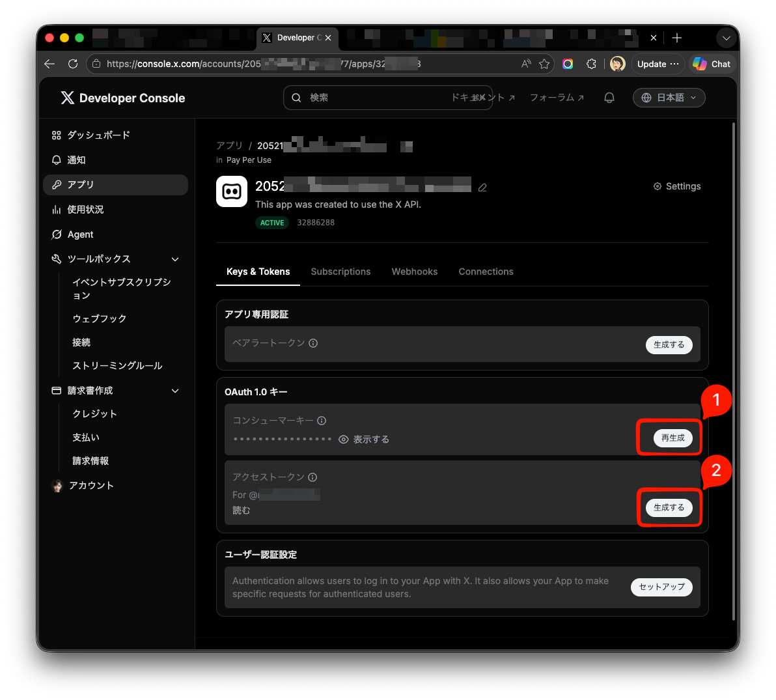Switch to the Connections tab
The height and width of the screenshot is (700, 776).
click(486, 272)
